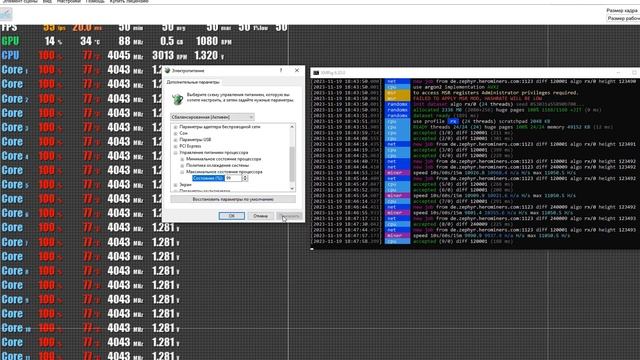The width and height of the screenshot is (640, 360).
Task: Expand 'Политика охлаждения системы' node
Action: tap(182, 165)
